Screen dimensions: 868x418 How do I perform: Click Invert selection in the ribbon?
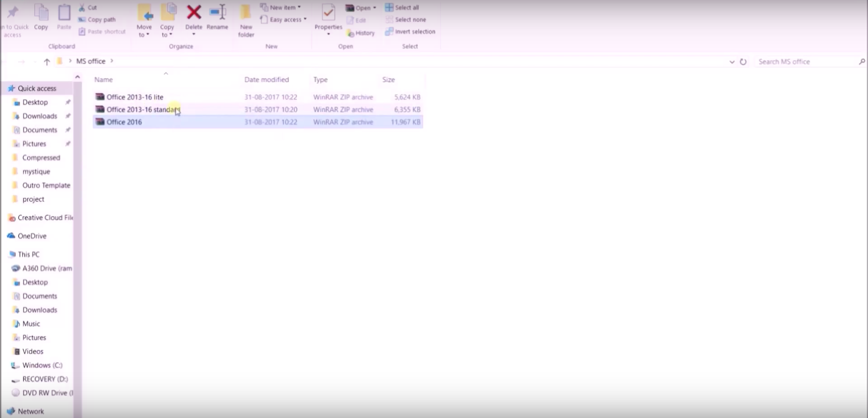tap(410, 31)
